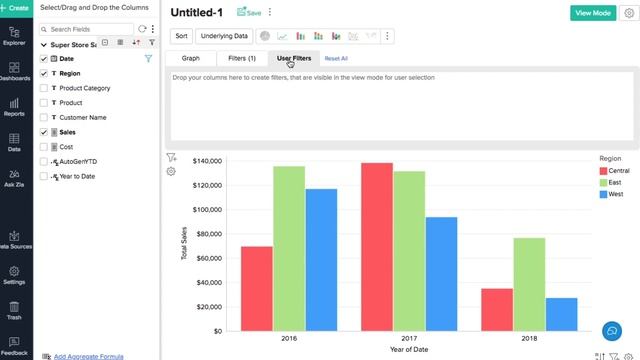Image resolution: width=640 pixels, height=360 pixels.
Task: Select the combination chart type
Action: point(336,36)
